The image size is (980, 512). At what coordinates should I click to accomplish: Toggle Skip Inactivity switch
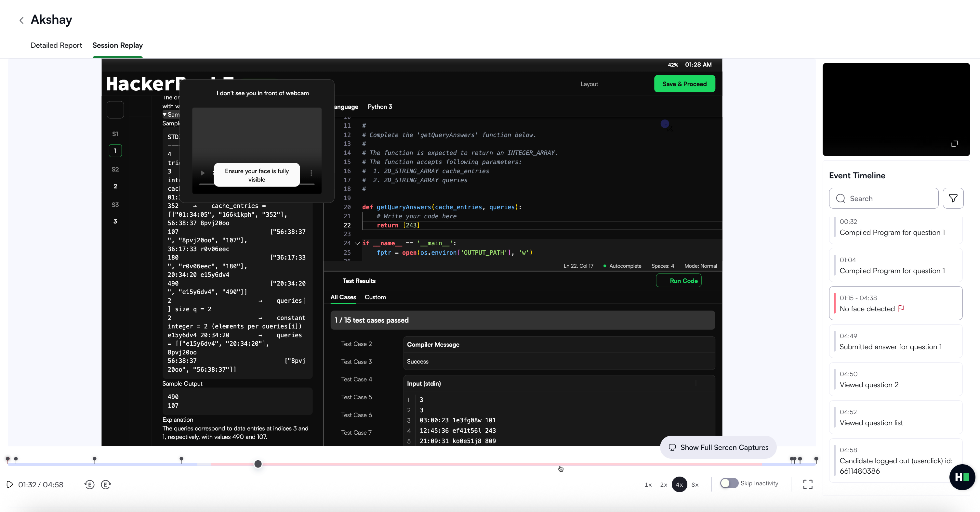point(729,483)
